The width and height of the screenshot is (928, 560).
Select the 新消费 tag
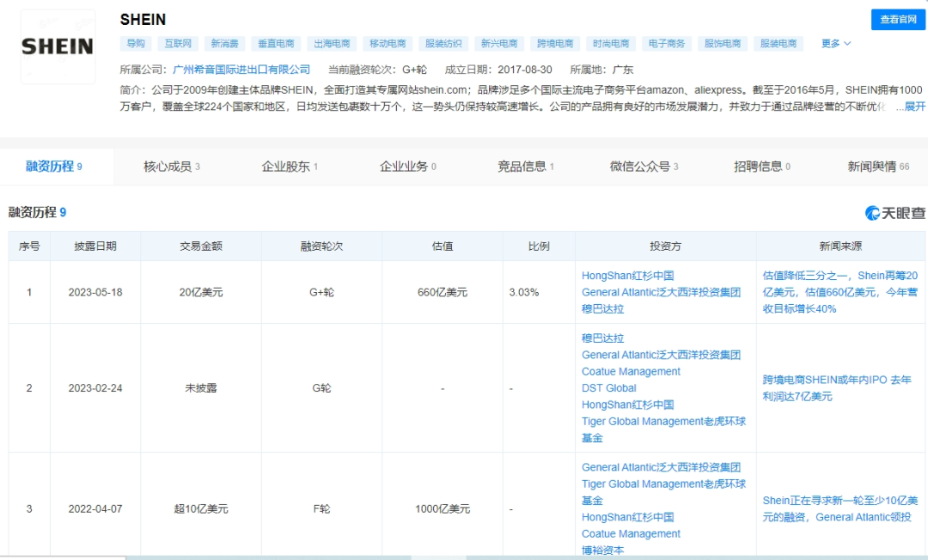pos(224,44)
